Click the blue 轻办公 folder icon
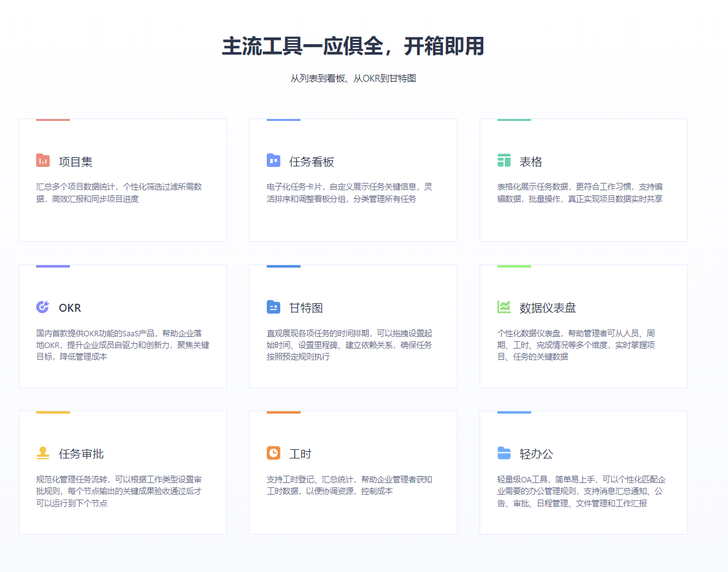728x572 pixels. click(504, 453)
